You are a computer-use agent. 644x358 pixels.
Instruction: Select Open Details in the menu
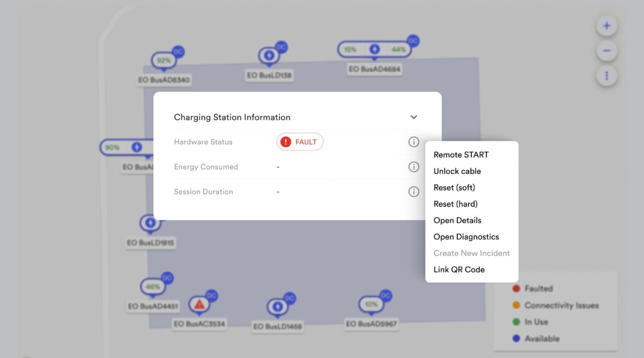click(457, 221)
